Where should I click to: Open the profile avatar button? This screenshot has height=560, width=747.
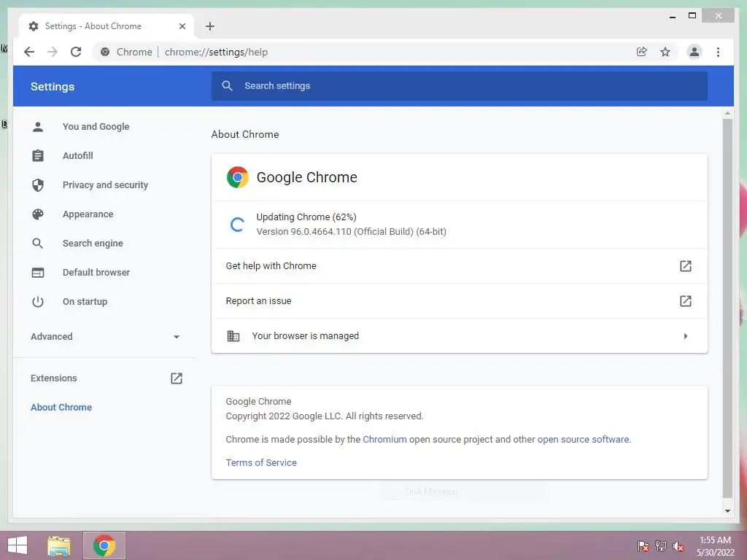pyautogui.click(x=694, y=52)
